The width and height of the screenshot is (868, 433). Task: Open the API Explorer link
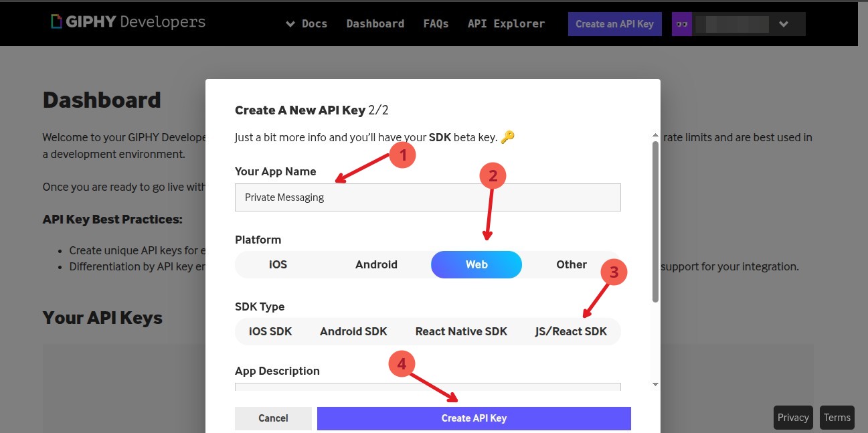tap(506, 24)
